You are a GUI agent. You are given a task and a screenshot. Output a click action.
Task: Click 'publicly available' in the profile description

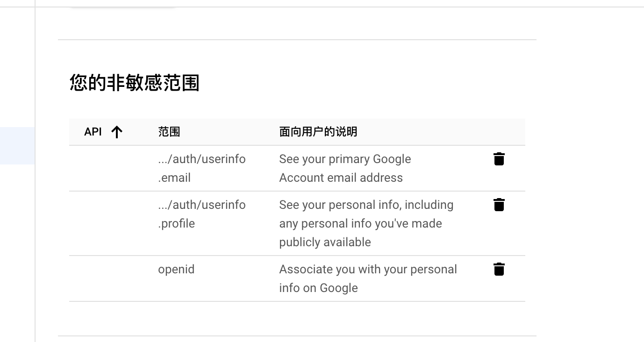[325, 242]
